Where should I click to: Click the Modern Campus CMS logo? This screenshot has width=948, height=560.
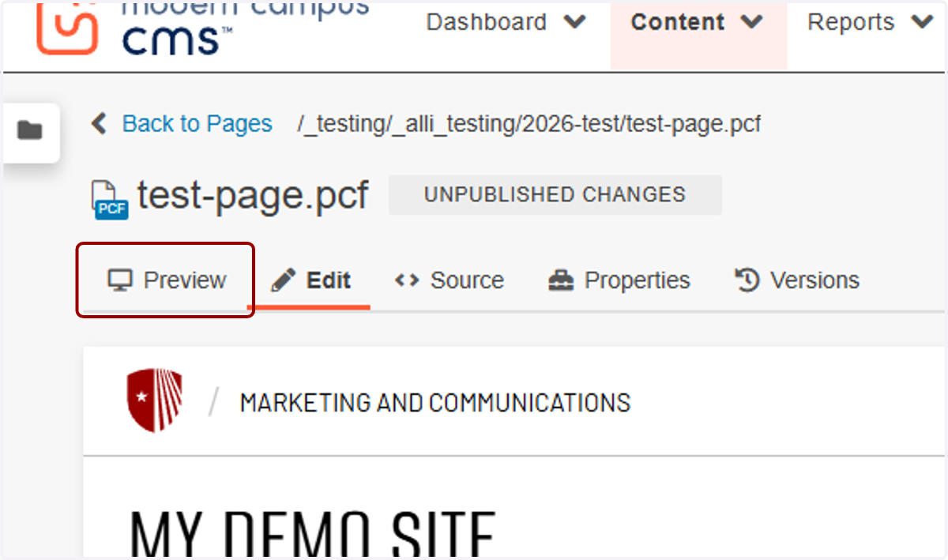(x=201, y=30)
